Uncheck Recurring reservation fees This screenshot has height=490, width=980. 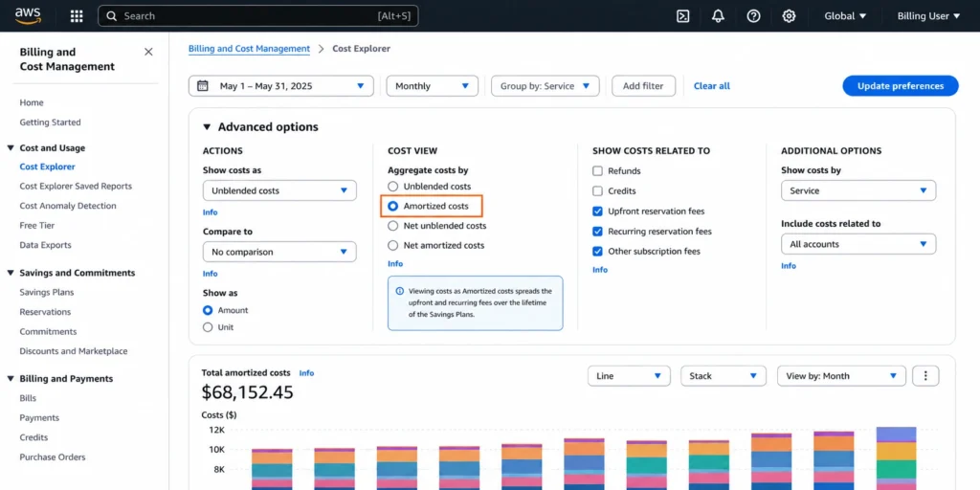coord(597,232)
